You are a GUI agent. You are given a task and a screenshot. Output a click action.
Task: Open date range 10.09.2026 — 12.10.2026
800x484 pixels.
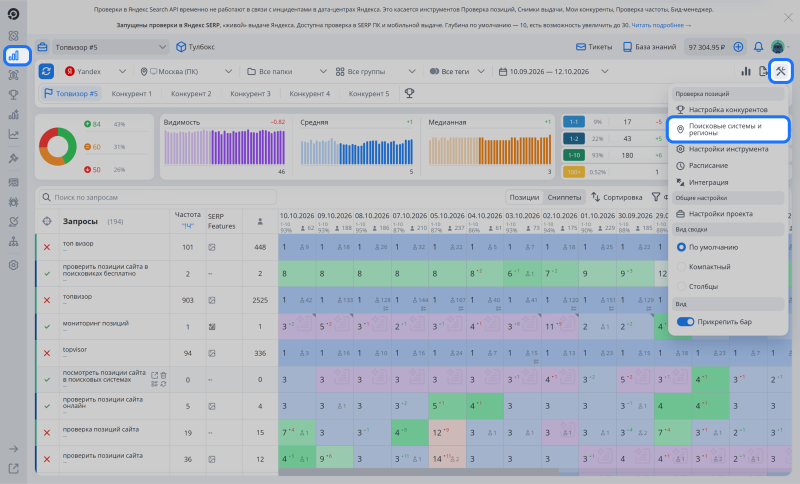[x=553, y=71]
